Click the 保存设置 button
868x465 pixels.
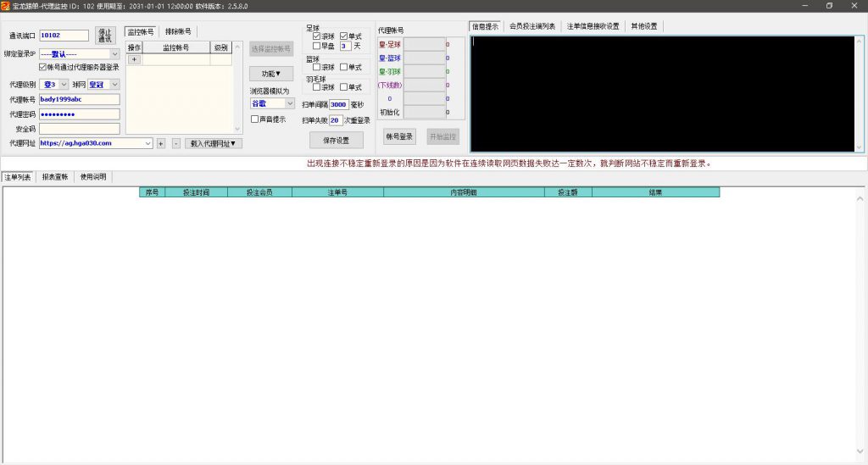pos(336,140)
